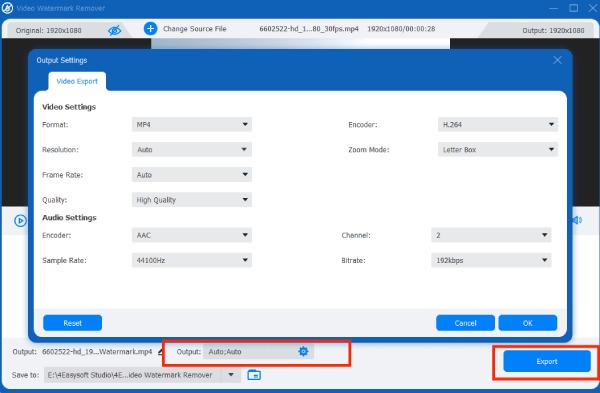Confirm settings with the OK button
This screenshot has height=393, width=600.
pyautogui.click(x=528, y=323)
